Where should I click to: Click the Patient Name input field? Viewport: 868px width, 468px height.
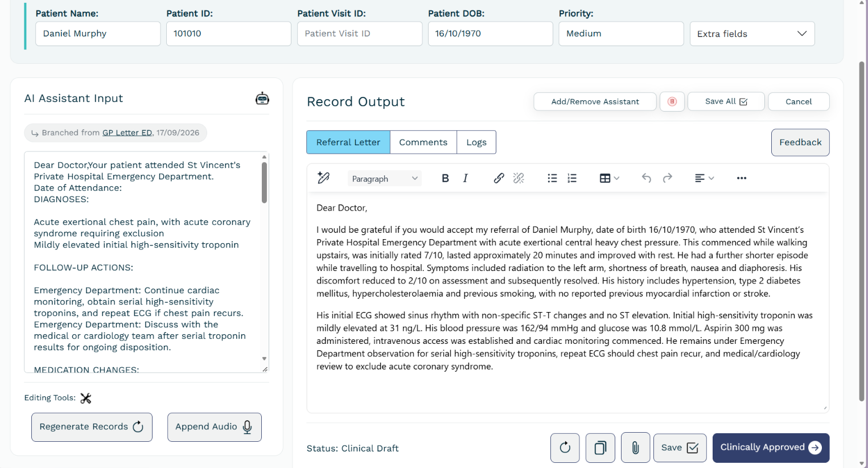click(x=98, y=34)
